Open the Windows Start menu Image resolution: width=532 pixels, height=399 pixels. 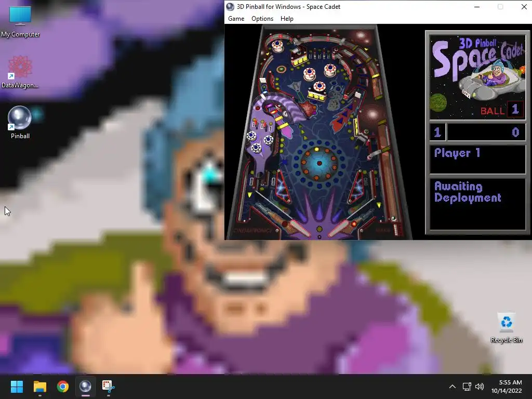point(17,387)
